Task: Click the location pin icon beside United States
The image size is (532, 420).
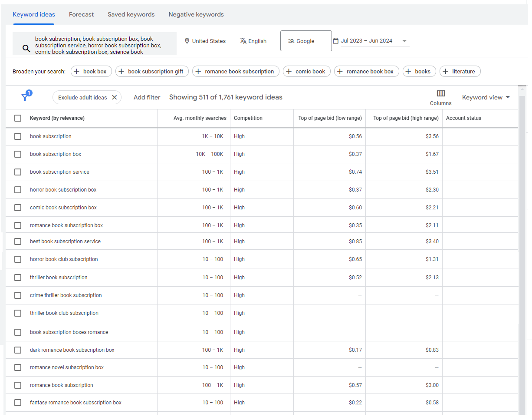Action: (187, 41)
